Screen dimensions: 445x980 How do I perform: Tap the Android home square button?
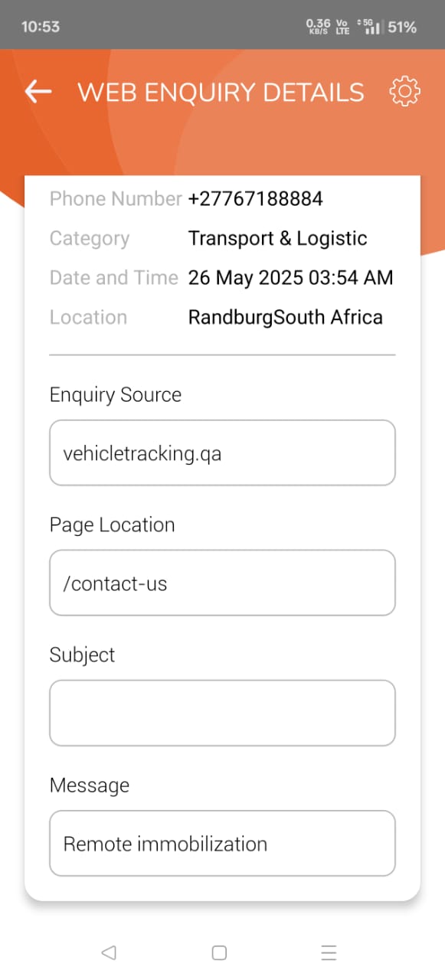click(219, 952)
